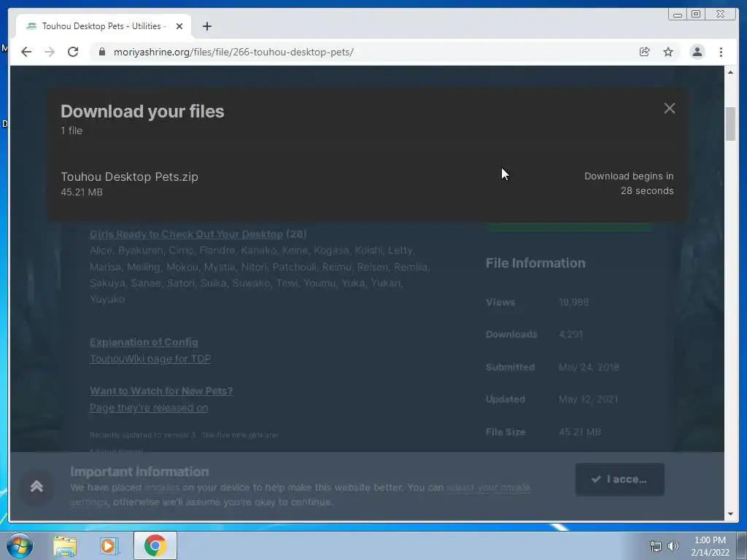Bookmark this page with the star
747x560 pixels.
coord(668,52)
